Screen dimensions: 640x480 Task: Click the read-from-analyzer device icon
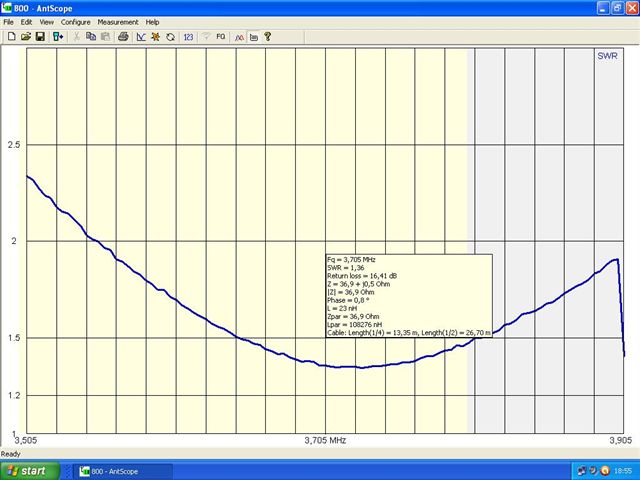coord(58,37)
